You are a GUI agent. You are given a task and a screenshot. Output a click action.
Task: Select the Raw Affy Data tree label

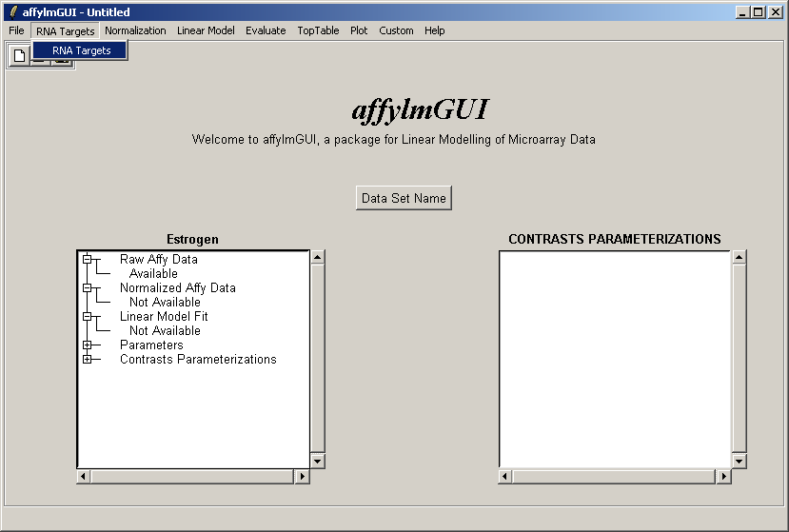coord(159,259)
